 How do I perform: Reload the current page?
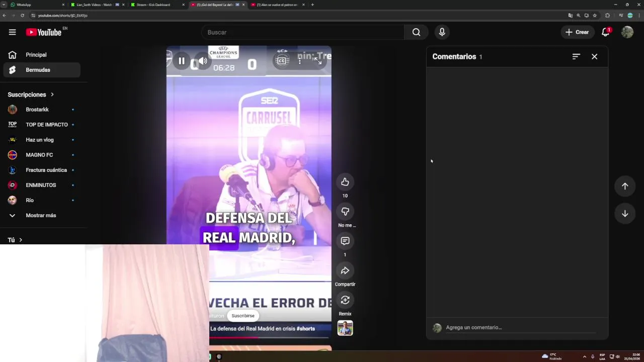[x=22, y=16]
